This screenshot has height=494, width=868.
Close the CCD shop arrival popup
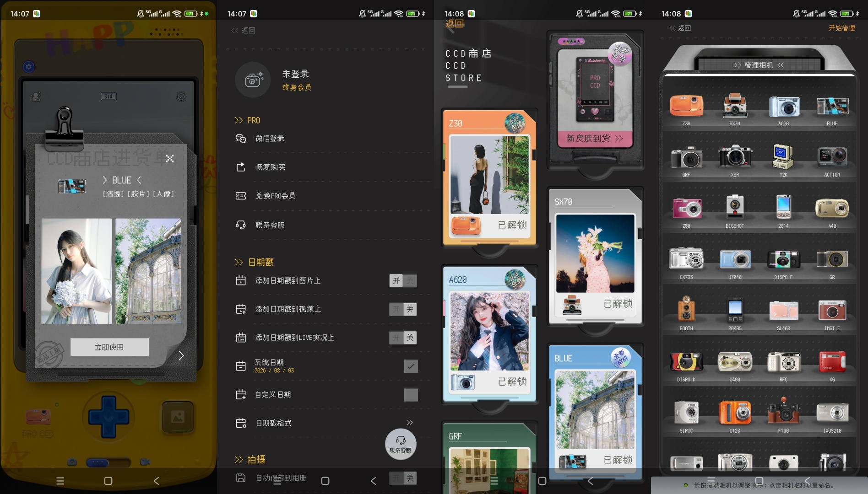pos(169,159)
